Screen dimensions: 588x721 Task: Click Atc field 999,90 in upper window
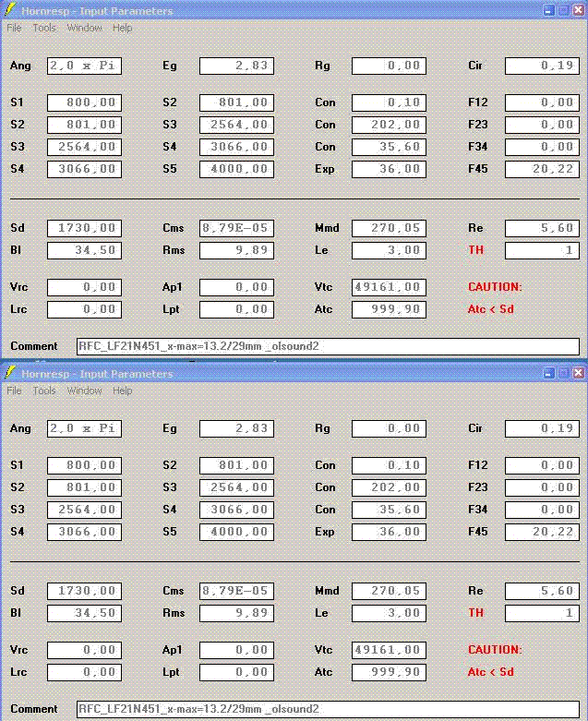pyautogui.click(x=389, y=309)
